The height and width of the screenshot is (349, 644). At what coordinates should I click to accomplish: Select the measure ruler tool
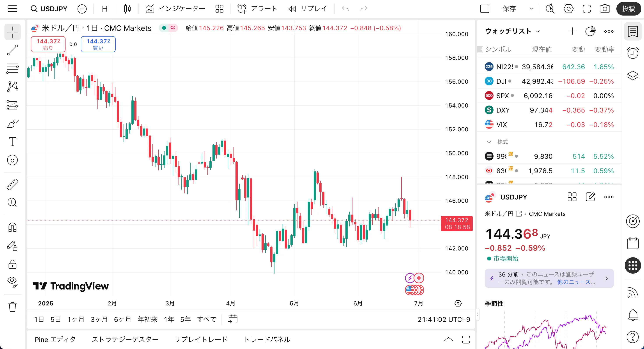[x=12, y=184]
